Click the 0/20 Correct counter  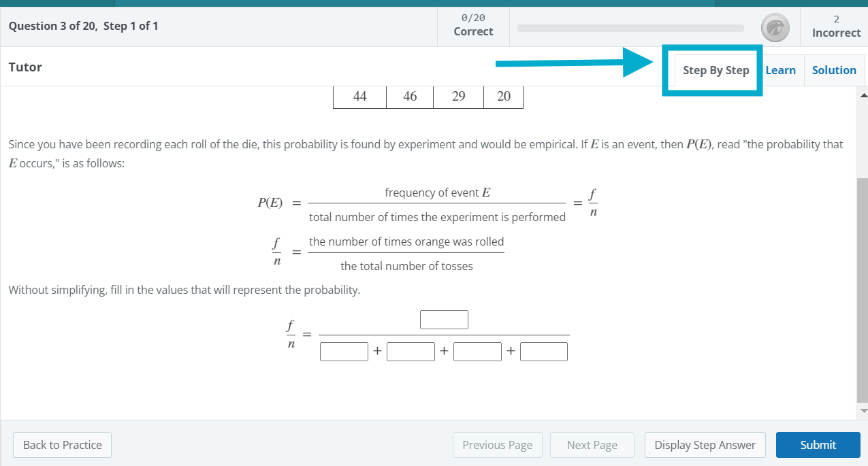pyautogui.click(x=473, y=25)
